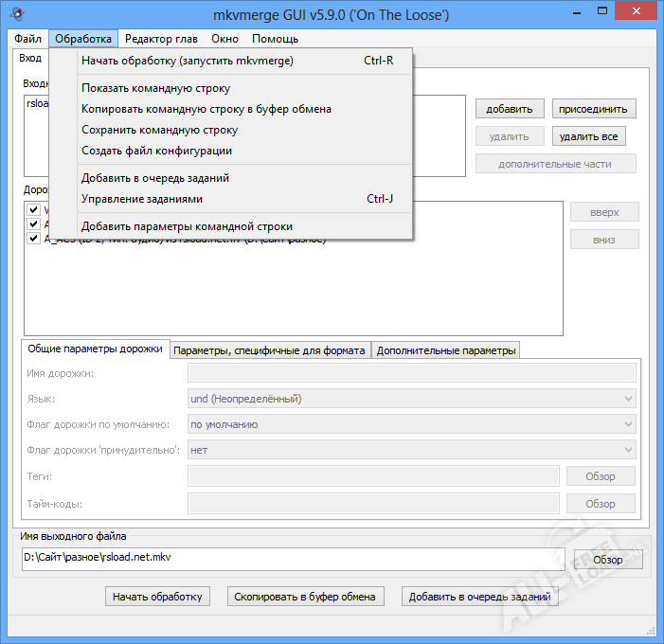
Task: Click the удалить все button
Action: (588, 136)
